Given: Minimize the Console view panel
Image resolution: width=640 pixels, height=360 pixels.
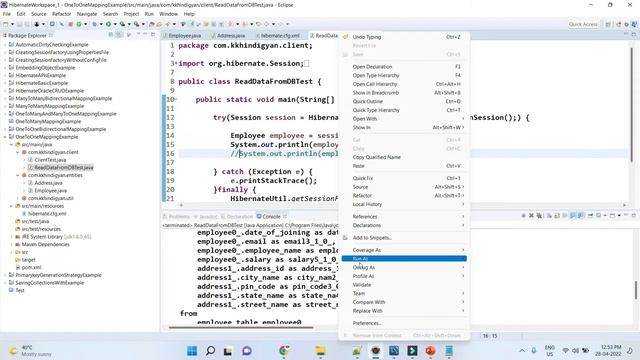Looking at the screenshot, I should (x=626, y=215).
